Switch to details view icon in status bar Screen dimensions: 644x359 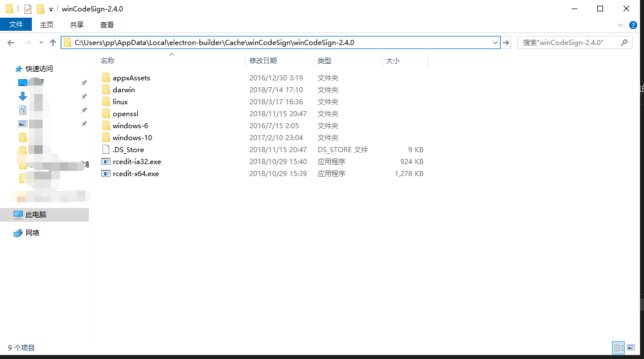pos(618,348)
